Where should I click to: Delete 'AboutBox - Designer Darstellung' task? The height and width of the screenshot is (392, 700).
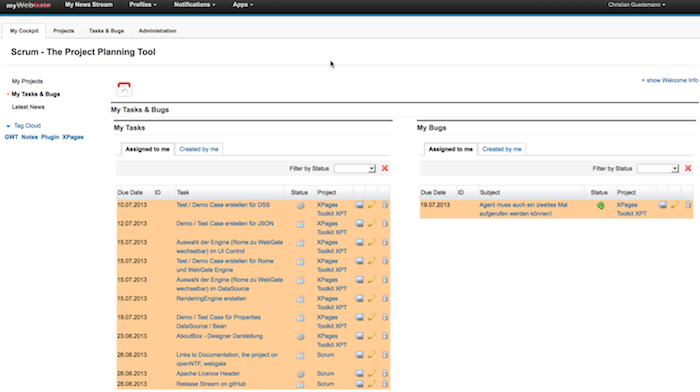(385, 336)
